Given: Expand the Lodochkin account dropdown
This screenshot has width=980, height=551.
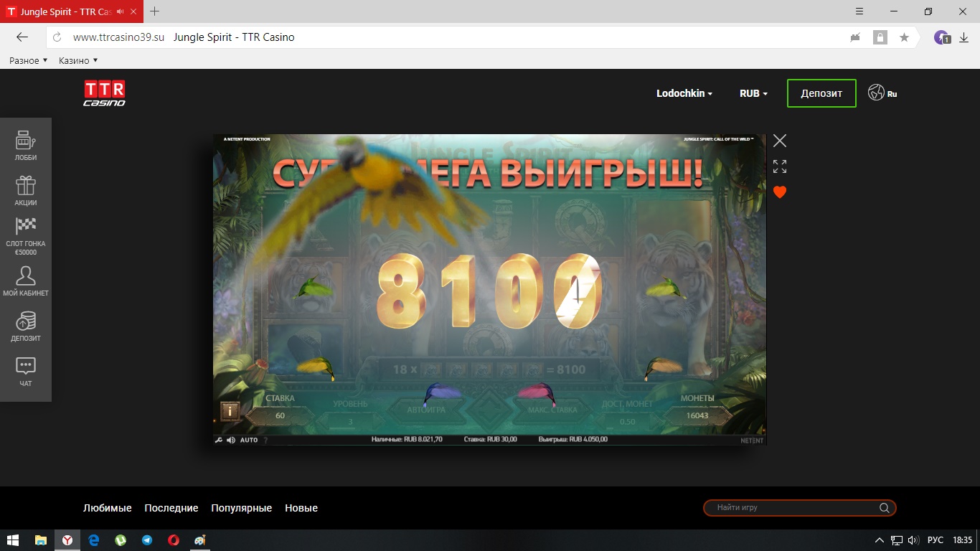Looking at the screenshot, I should (684, 93).
